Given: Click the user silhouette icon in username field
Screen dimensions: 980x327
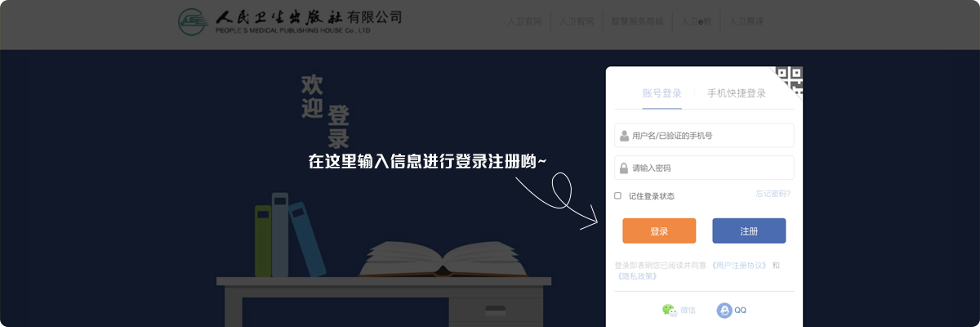Looking at the screenshot, I should tap(625, 136).
